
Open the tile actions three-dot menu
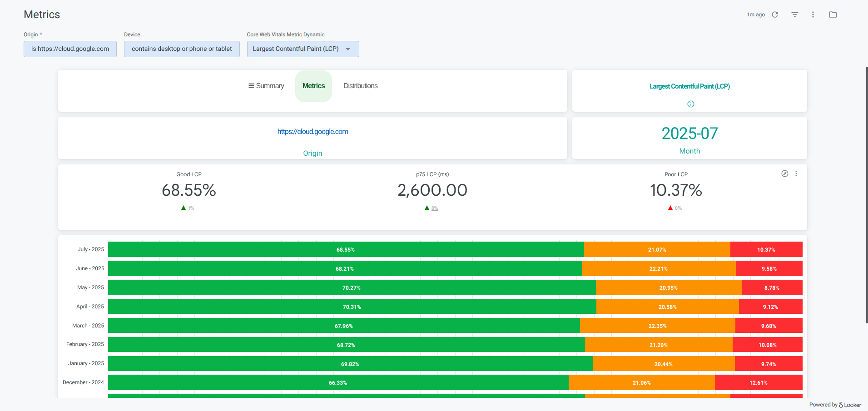[x=796, y=173]
